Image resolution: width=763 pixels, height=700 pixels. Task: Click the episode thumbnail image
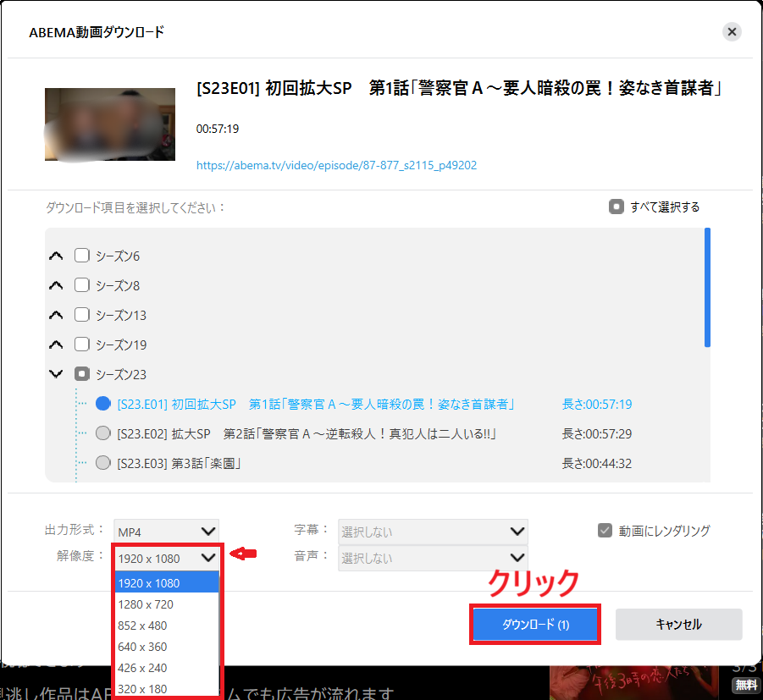coord(109,124)
